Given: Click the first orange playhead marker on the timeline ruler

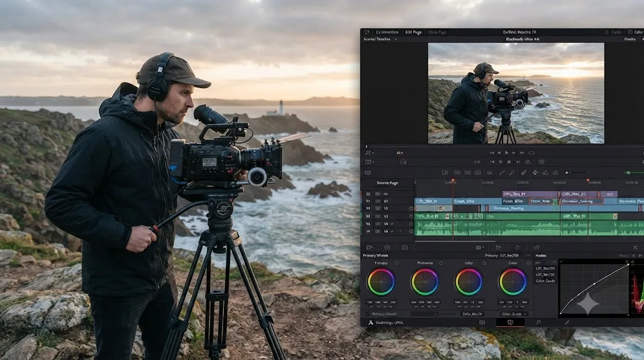Looking at the screenshot, I should (x=453, y=181).
